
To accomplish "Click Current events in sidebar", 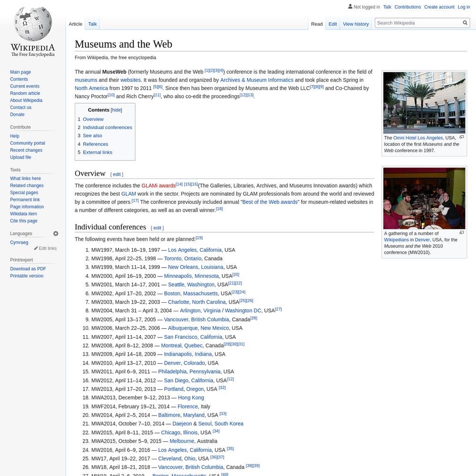I will tap(25, 86).
